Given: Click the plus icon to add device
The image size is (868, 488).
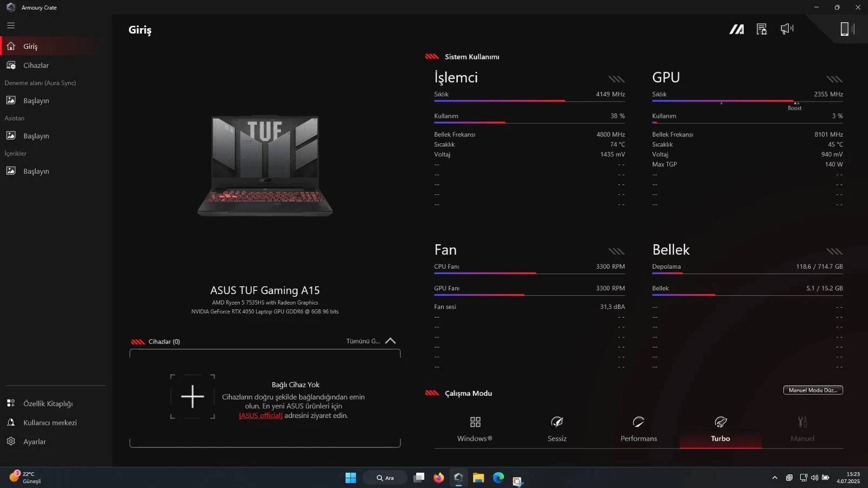Looking at the screenshot, I should 193,397.
